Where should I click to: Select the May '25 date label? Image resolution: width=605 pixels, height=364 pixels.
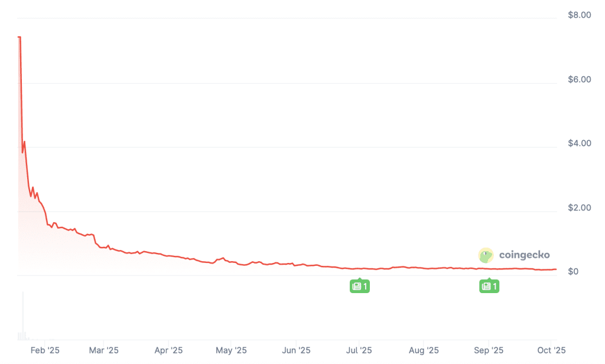tap(232, 350)
